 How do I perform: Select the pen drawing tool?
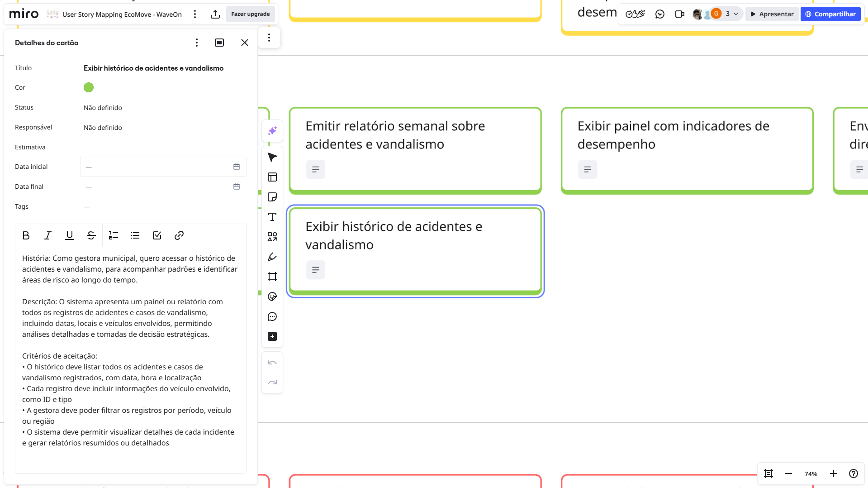pos(272,257)
